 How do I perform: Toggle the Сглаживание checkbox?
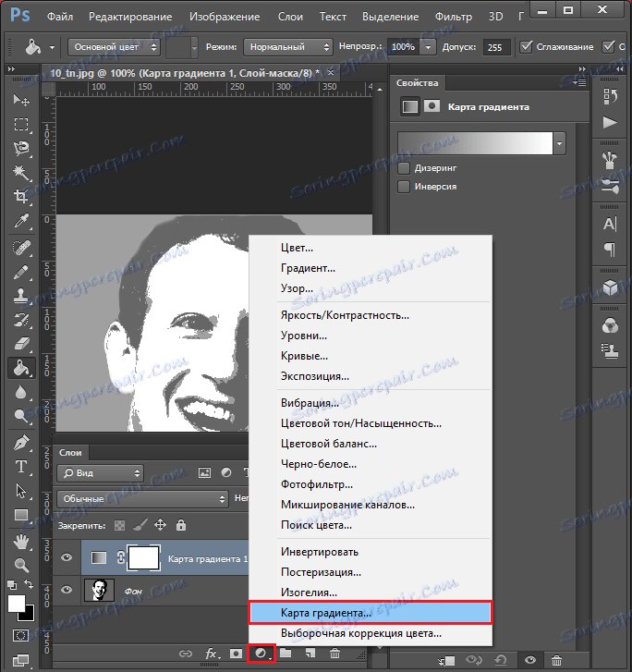click(x=526, y=47)
